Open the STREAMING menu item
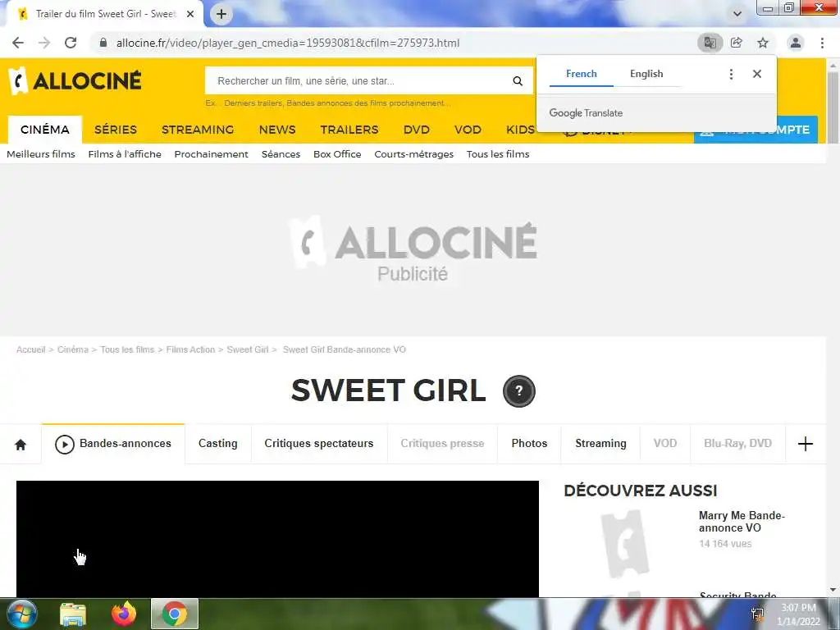Image resolution: width=840 pixels, height=630 pixels. pyautogui.click(x=198, y=130)
